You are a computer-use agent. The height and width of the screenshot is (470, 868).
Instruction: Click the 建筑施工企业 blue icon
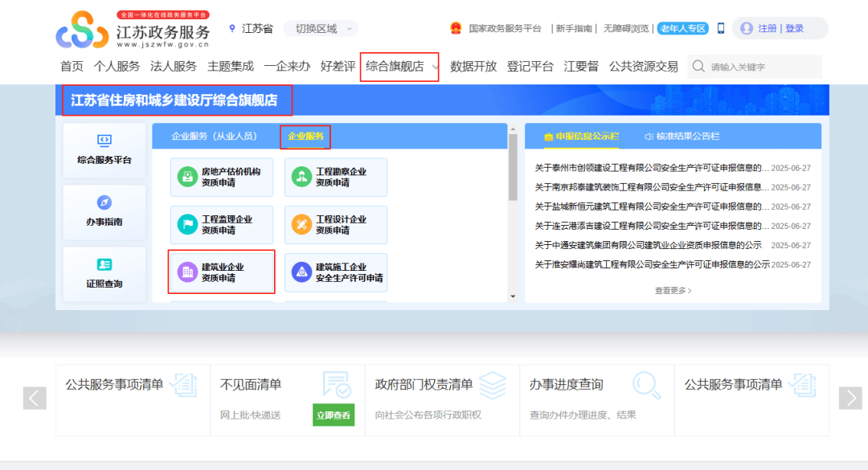301,272
